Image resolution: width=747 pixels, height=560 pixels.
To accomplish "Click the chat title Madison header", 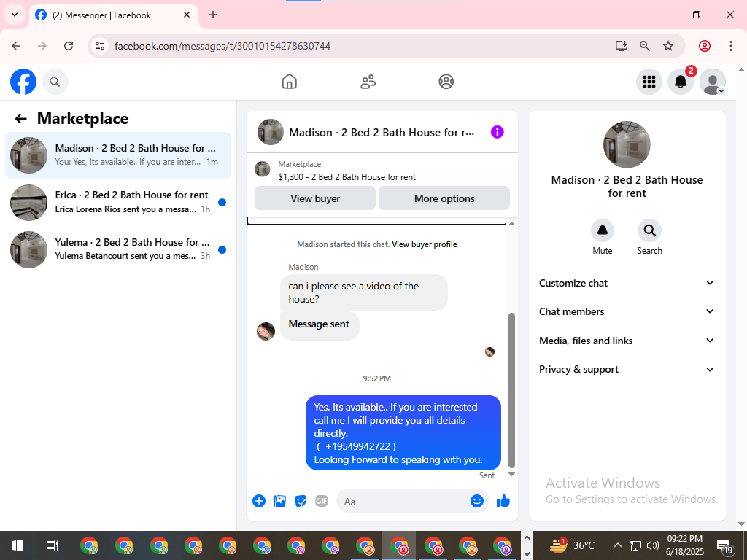I will click(381, 133).
